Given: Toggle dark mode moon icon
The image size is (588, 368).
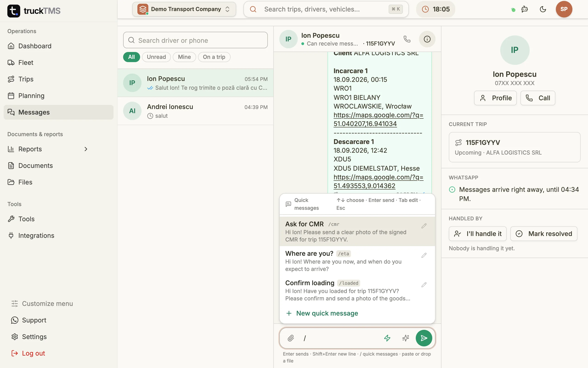Looking at the screenshot, I should pyautogui.click(x=543, y=9).
